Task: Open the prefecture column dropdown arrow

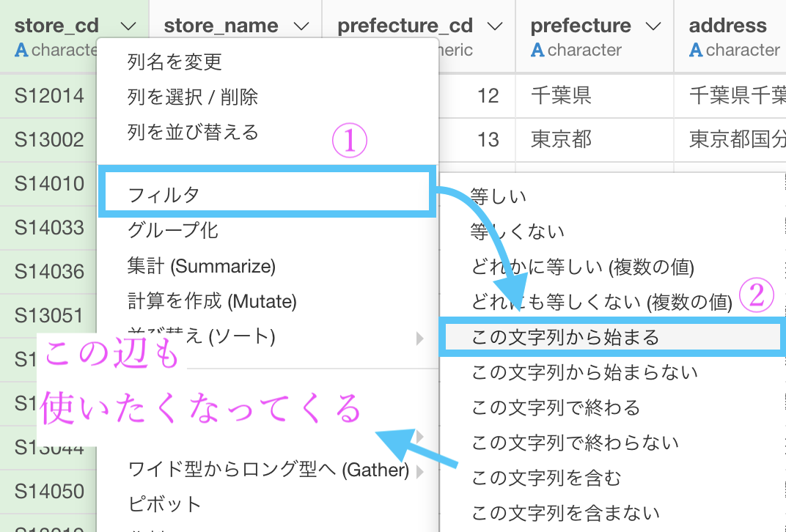Action: [x=653, y=26]
